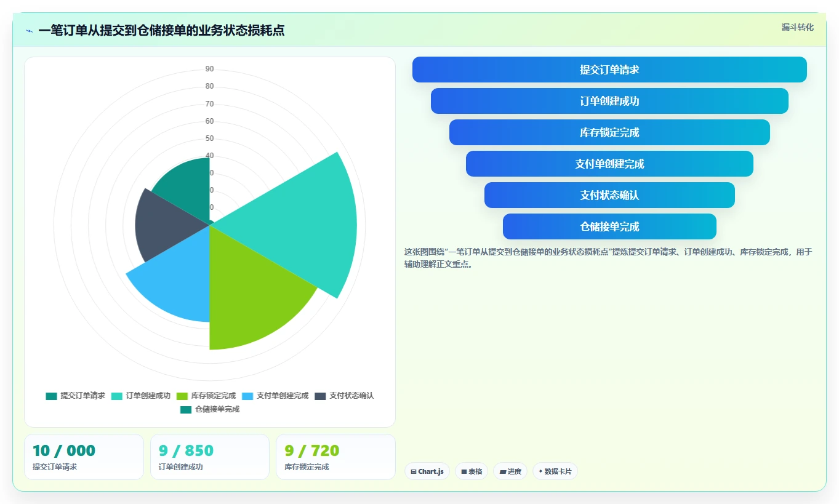Click the 70 radial axis label

pyautogui.click(x=210, y=104)
